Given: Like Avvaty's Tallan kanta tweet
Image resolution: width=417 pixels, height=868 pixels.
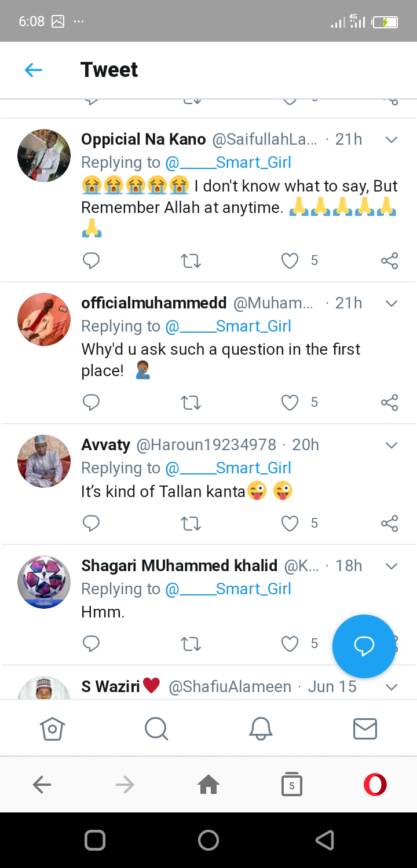Looking at the screenshot, I should 290,524.
